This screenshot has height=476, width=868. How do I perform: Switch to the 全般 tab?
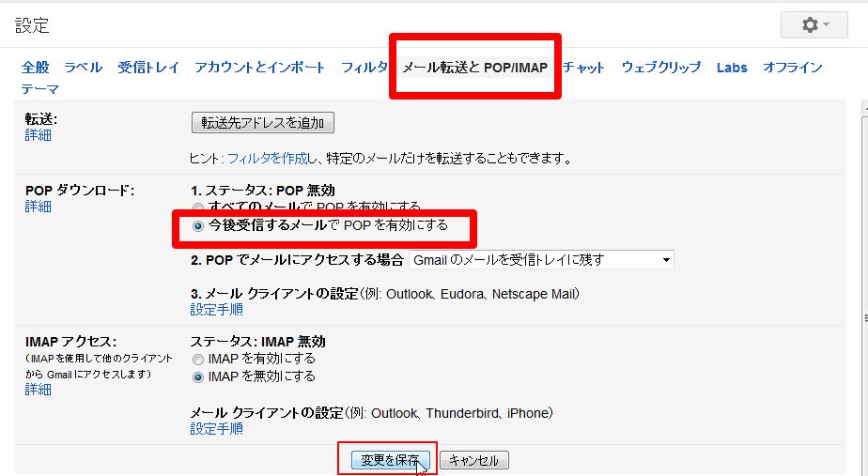(35, 68)
